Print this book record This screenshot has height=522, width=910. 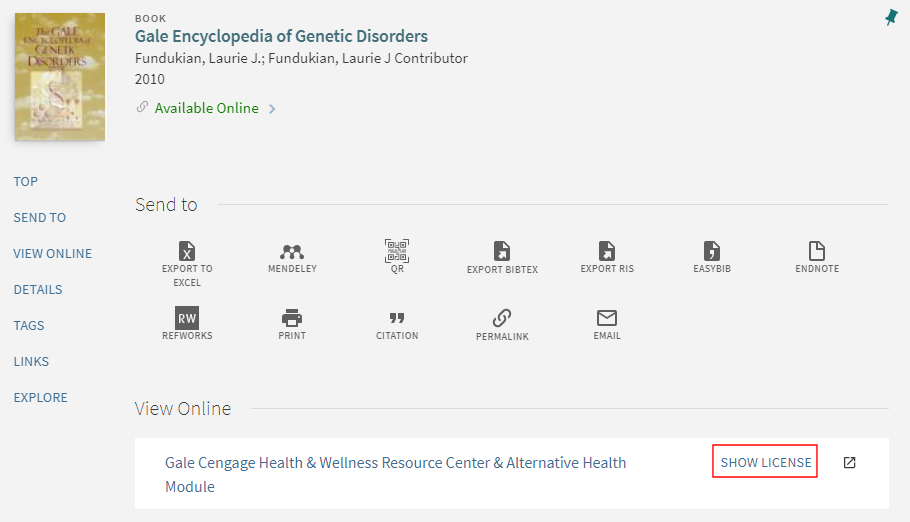292,318
